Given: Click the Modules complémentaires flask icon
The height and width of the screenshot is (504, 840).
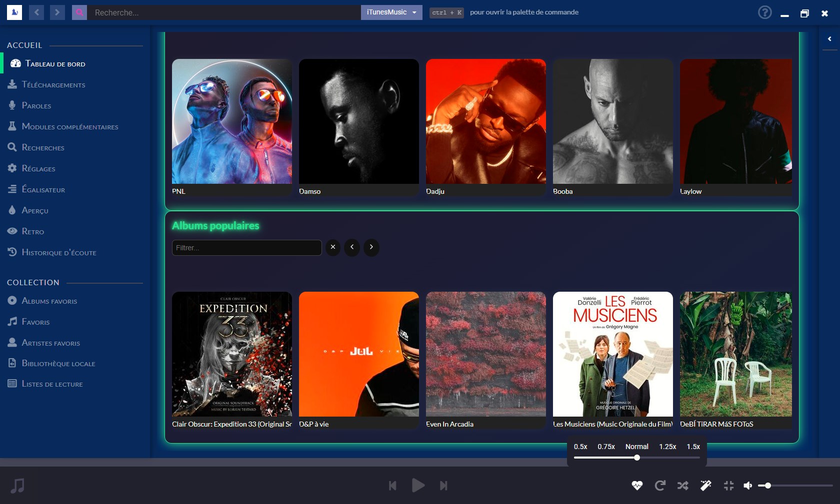Looking at the screenshot, I should (12, 126).
